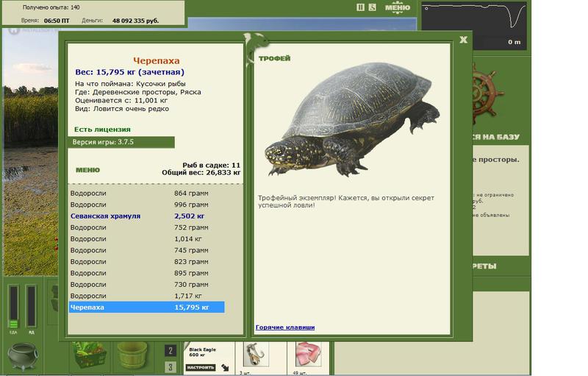Image resolution: width=588 pixels, height=376 pixels.
Task: Click the cooking pot icon
Action: [x=23, y=356]
